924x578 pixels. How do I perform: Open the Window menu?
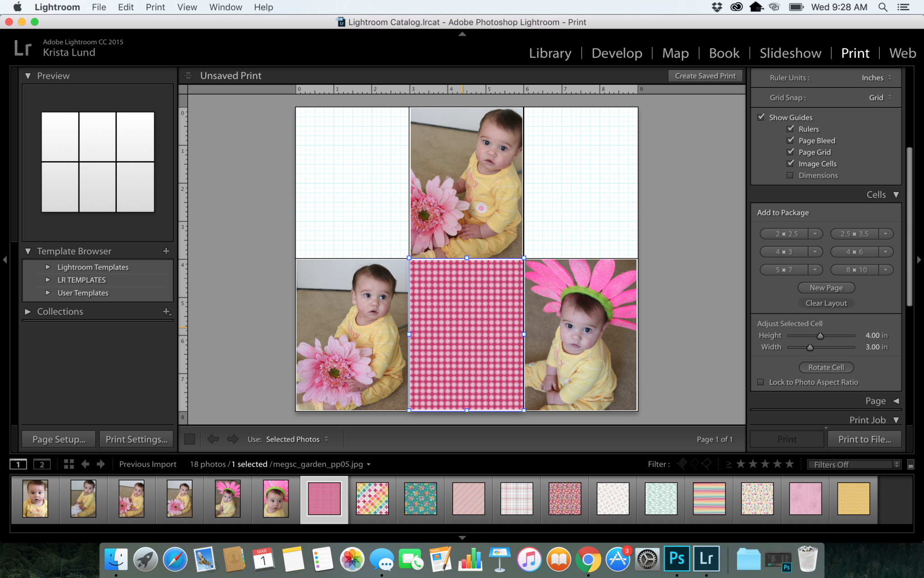(225, 7)
